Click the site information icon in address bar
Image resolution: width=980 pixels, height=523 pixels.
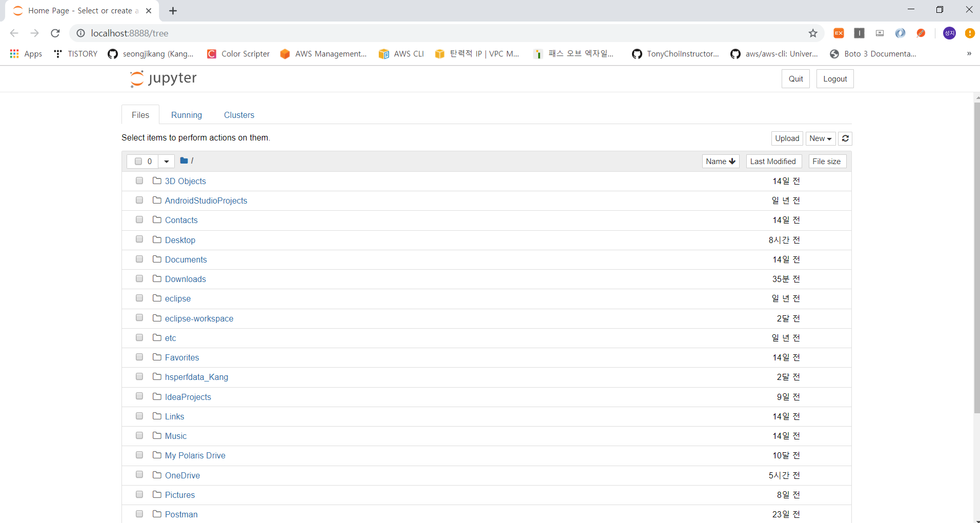(x=80, y=33)
